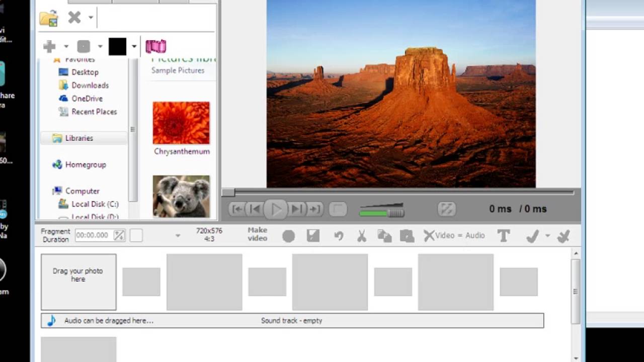
Task: Select the Koala picture thumbnail
Action: (181, 196)
